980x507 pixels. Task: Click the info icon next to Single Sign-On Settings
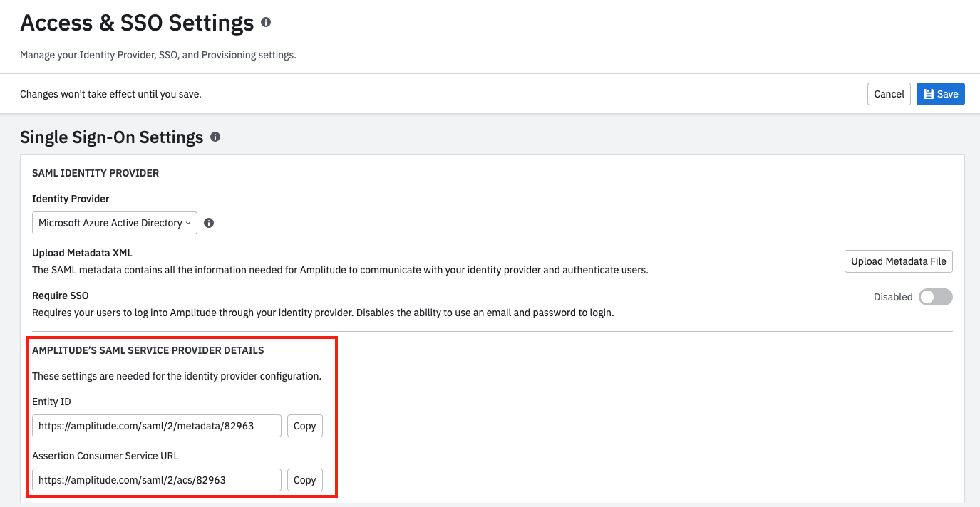pos(215,137)
